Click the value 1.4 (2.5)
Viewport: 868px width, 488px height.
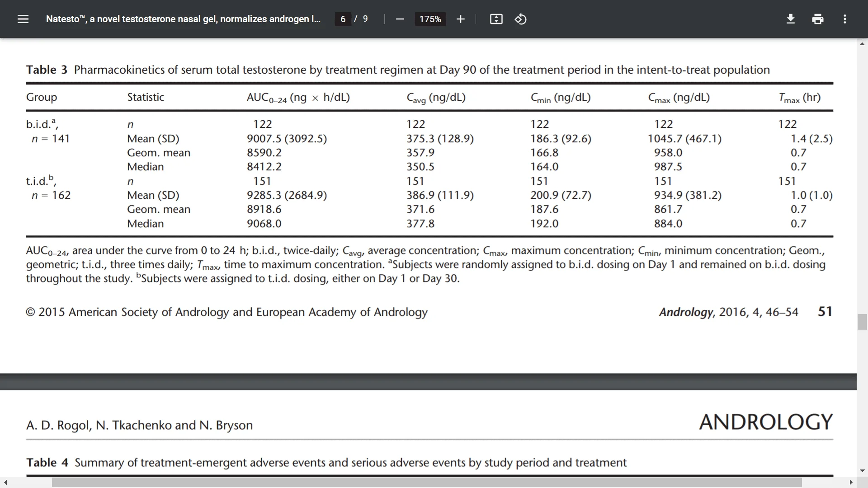(811, 139)
